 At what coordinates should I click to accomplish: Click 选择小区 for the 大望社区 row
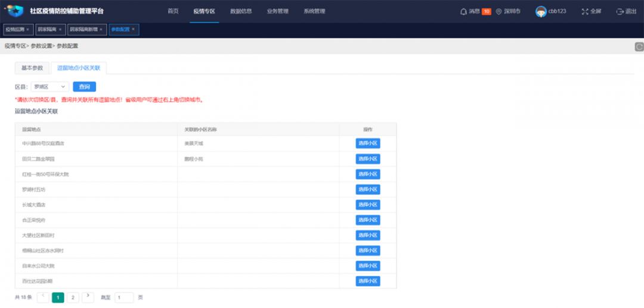[x=367, y=235]
